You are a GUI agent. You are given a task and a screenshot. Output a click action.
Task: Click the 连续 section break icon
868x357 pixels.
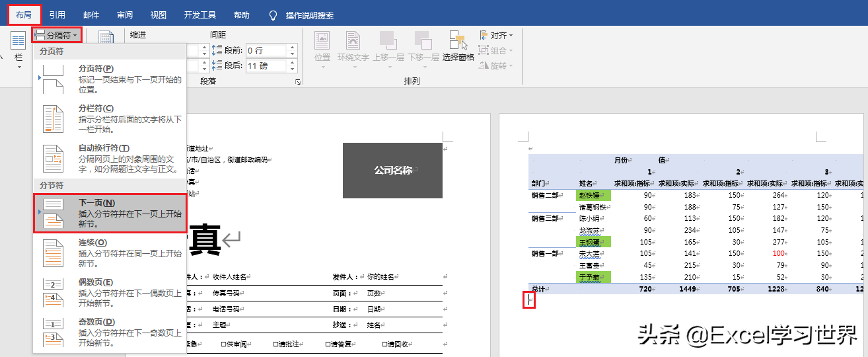[53, 253]
